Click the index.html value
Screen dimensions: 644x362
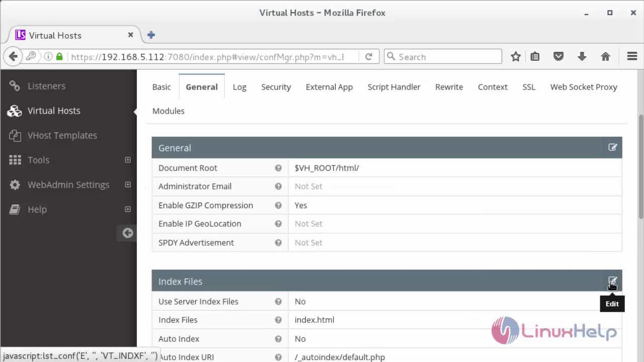point(314,320)
